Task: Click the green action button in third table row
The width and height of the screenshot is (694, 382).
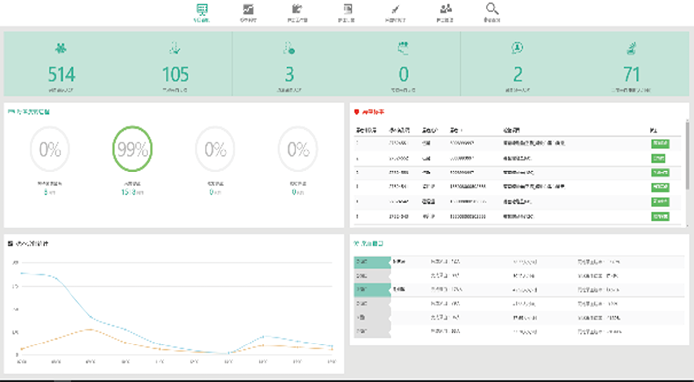Action: point(660,173)
